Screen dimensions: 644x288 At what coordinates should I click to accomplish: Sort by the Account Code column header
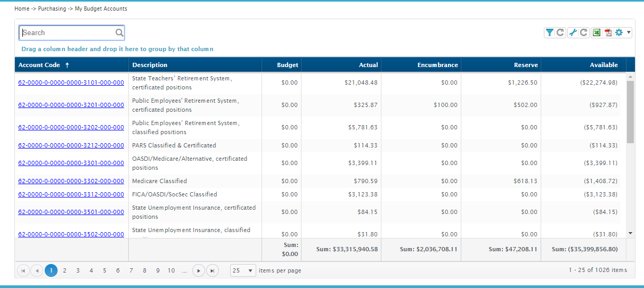[39, 65]
